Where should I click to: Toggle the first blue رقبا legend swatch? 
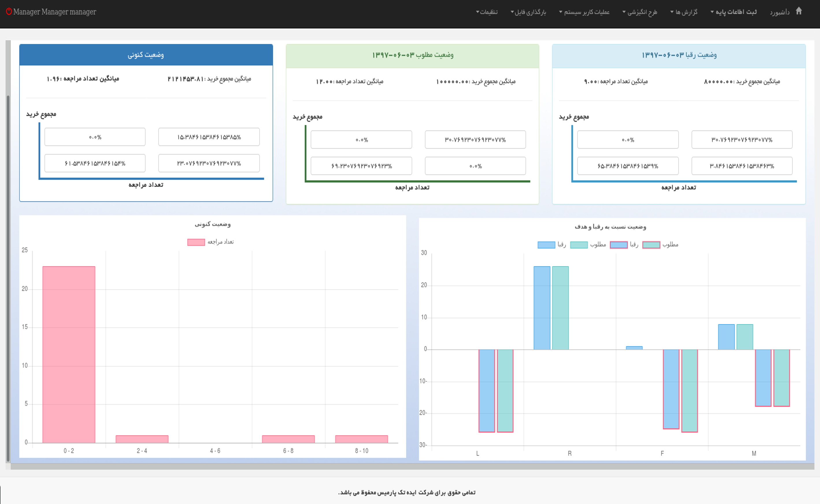(x=546, y=245)
